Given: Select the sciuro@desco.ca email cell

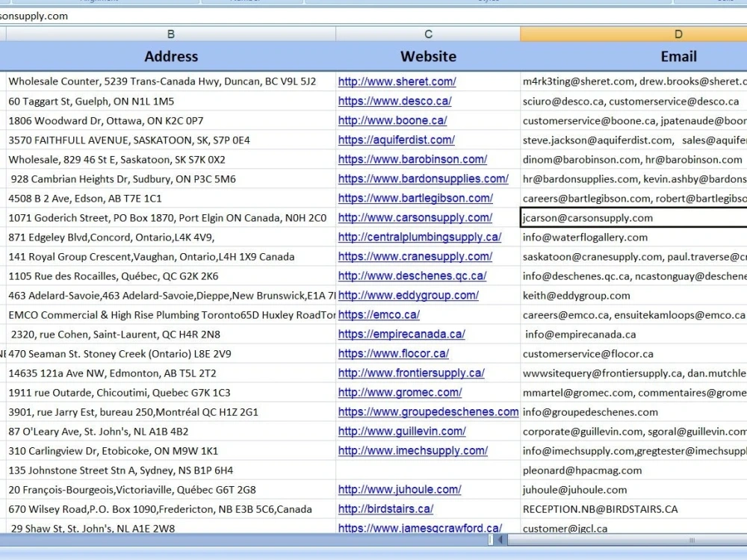Looking at the screenshot, I should [x=633, y=101].
